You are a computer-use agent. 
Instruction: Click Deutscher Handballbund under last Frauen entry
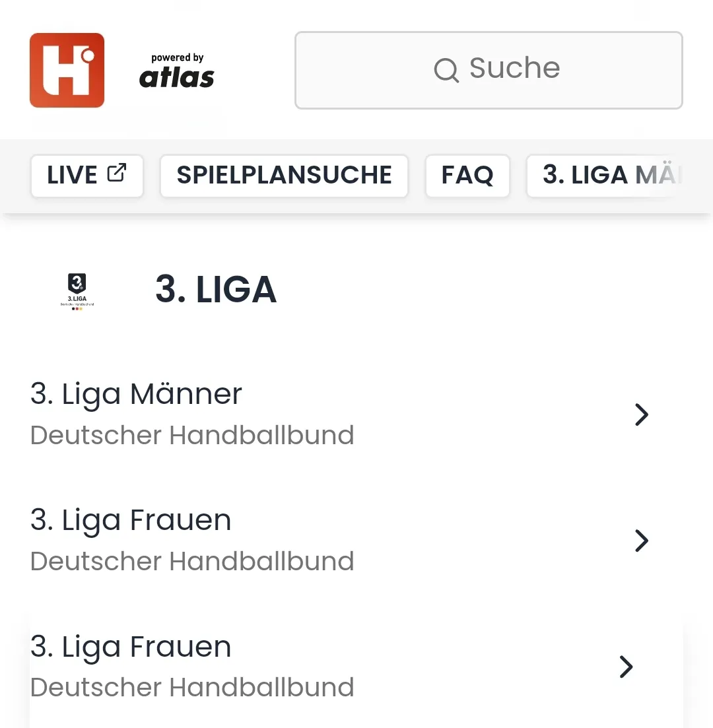pos(192,687)
